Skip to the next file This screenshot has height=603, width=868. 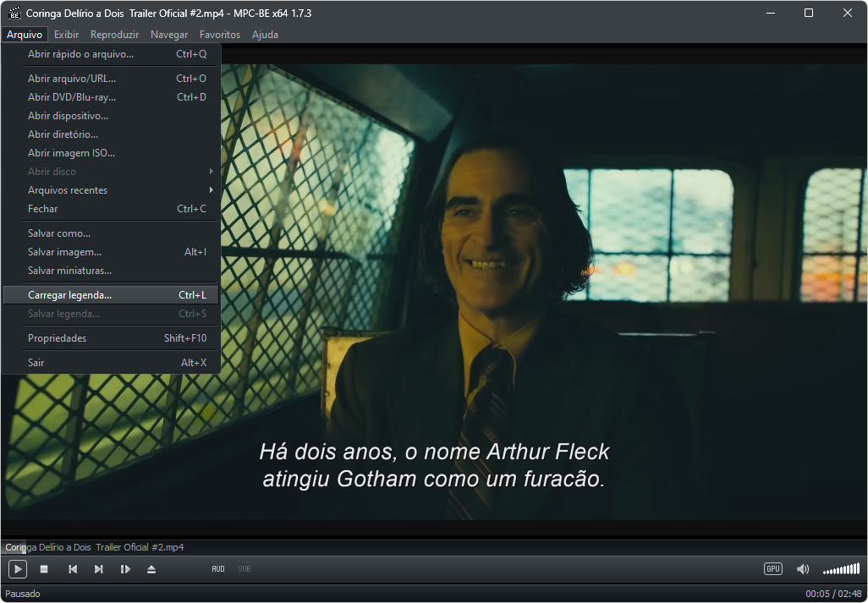[x=99, y=569]
